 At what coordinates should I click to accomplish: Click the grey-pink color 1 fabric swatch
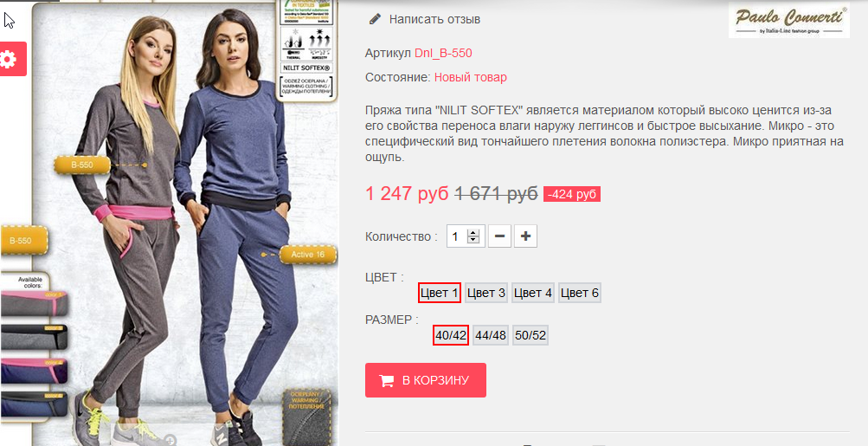point(35,304)
